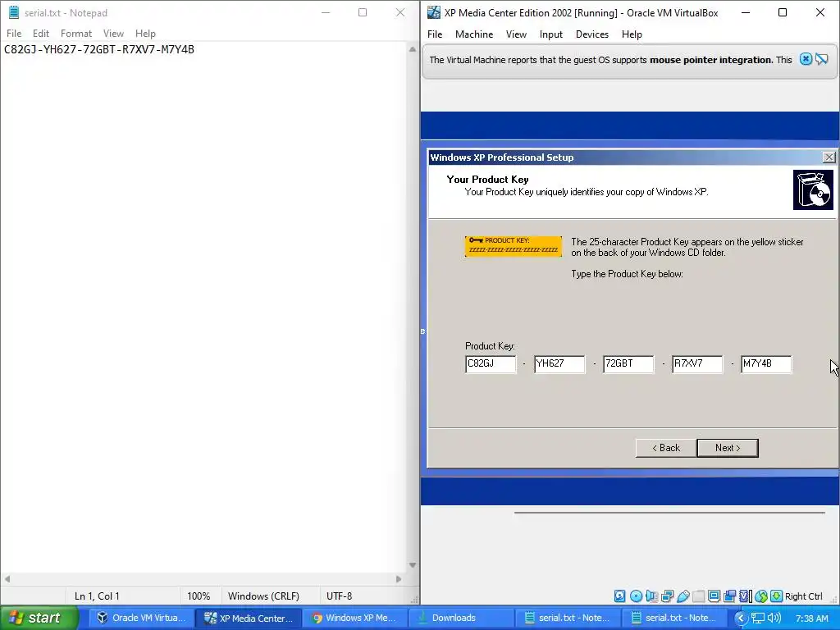Open the audio settings indicator in VirtualBox
The height and width of the screenshot is (630, 840).
pyautogui.click(x=651, y=596)
